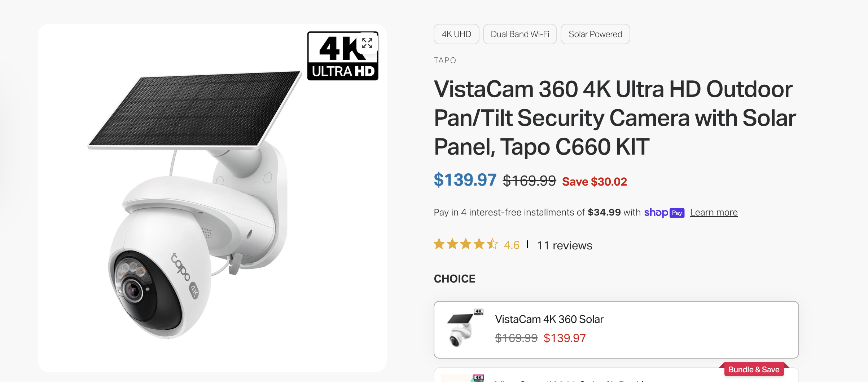Click the 4.6 rating score
This screenshot has height=382, width=868.
[512, 245]
